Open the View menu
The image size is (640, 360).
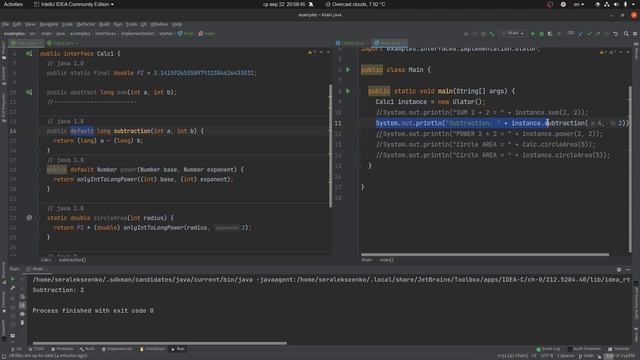[30, 24]
